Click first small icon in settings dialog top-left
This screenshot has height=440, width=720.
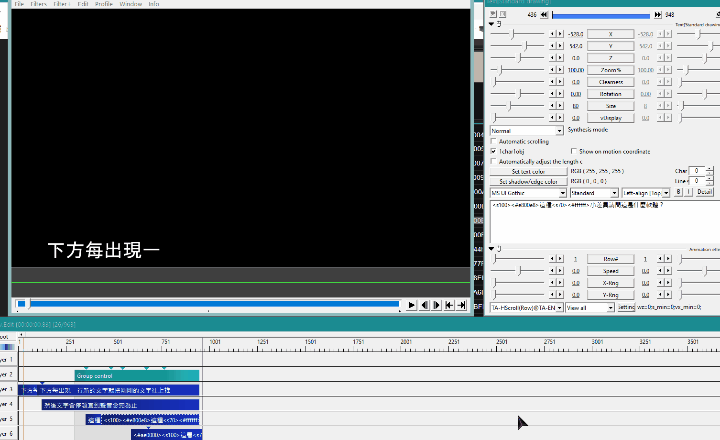[493, 14]
